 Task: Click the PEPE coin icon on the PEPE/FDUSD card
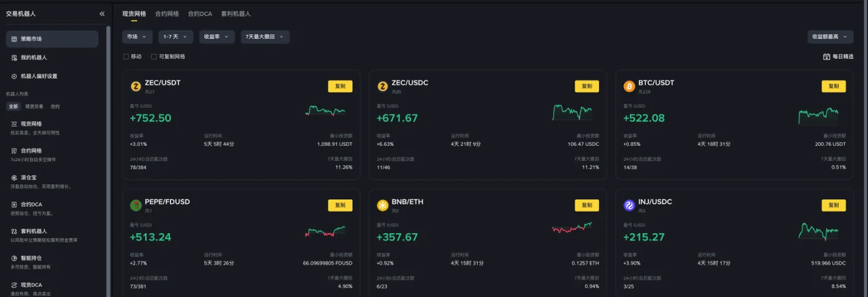tap(136, 205)
